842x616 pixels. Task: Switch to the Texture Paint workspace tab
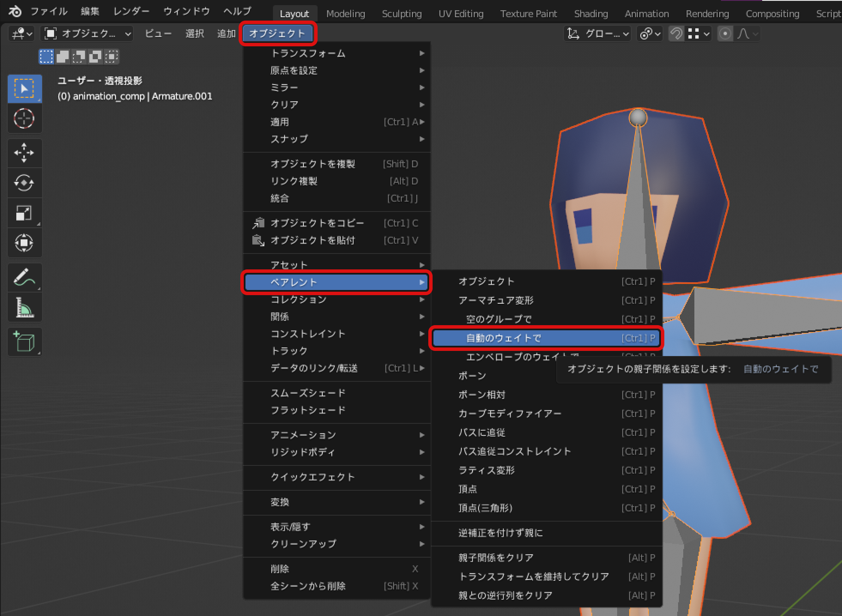(x=529, y=14)
